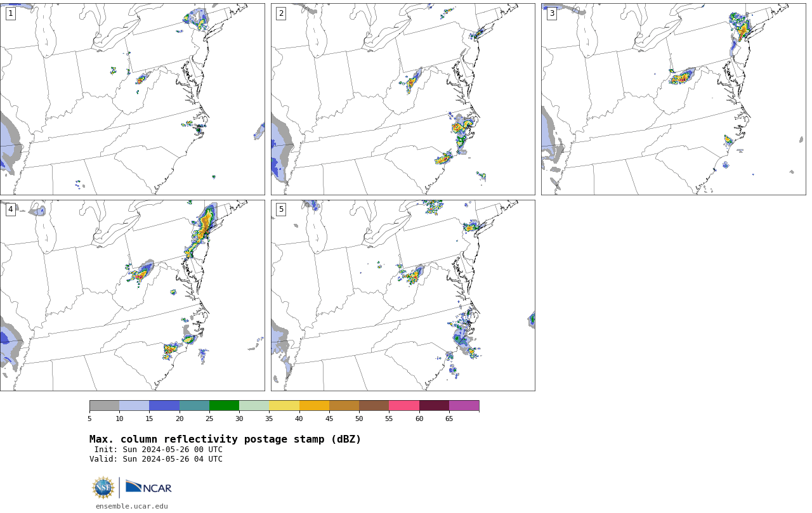Click the dark green 25-30 dBZ swatch

(x=224, y=406)
